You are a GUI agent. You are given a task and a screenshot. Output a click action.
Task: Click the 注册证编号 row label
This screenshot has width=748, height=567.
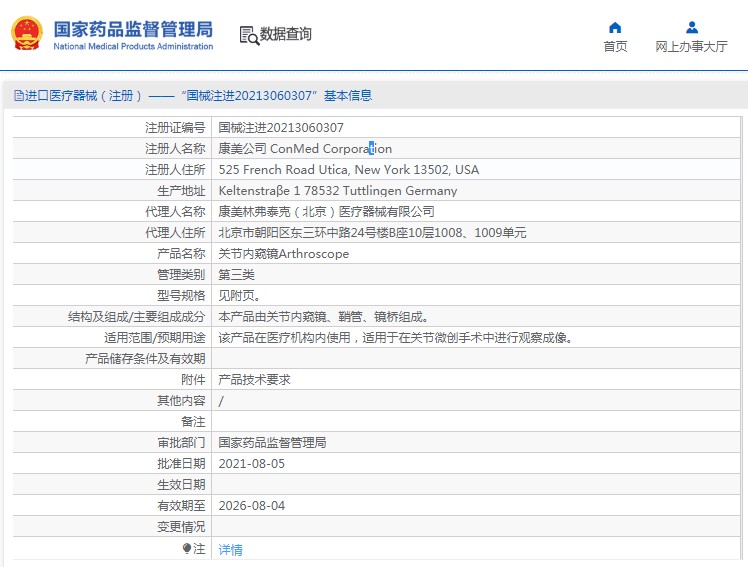click(x=175, y=128)
